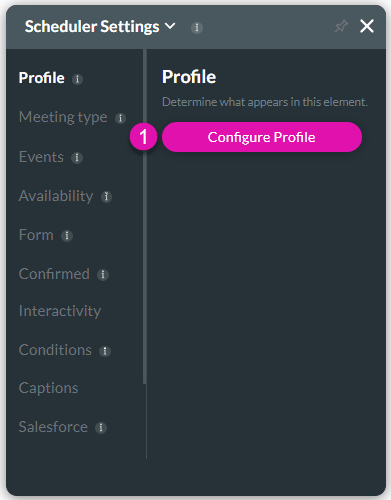Close the Scheduler Settings panel
The width and height of the screenshot is (391, 500).
[367, 26]
